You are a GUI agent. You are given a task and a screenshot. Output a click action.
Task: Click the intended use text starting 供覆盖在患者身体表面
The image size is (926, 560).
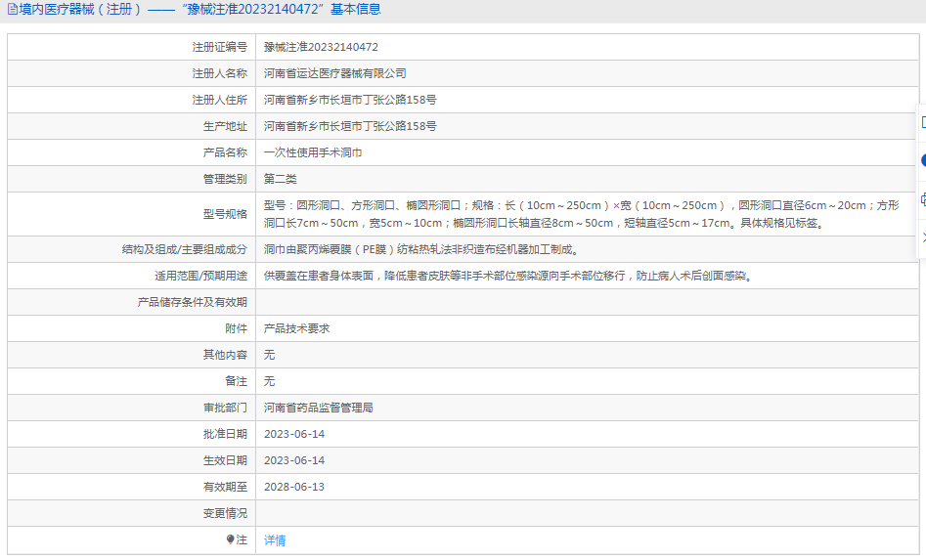[509, 277]
